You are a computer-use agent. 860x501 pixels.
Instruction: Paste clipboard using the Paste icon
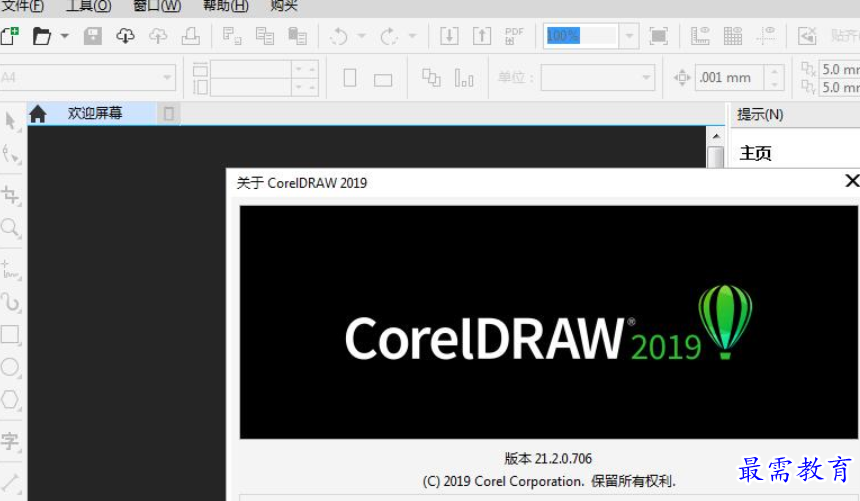coord(297,36)
